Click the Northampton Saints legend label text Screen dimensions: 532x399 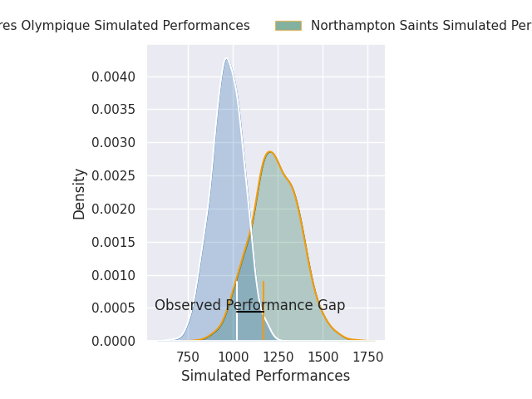tap(420, 26)
